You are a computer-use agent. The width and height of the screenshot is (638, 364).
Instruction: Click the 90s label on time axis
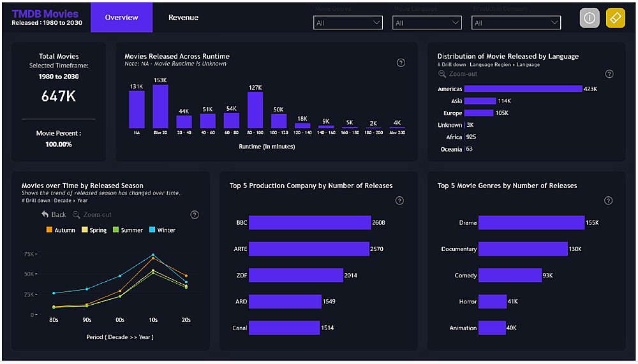(x=87, y=320)
